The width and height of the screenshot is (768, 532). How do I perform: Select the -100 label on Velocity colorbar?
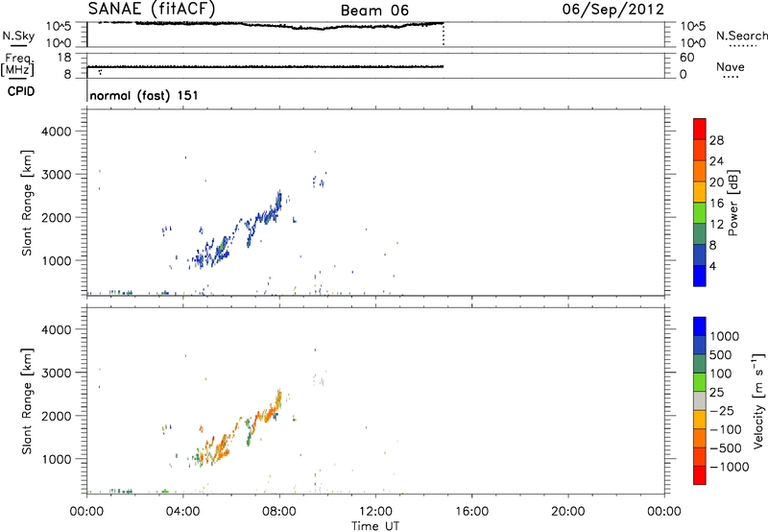725,429
